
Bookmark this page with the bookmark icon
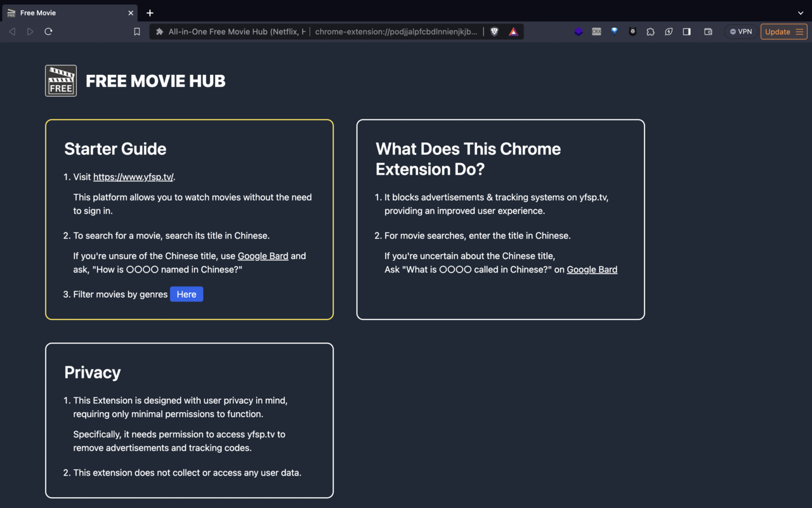pos(137,32)
